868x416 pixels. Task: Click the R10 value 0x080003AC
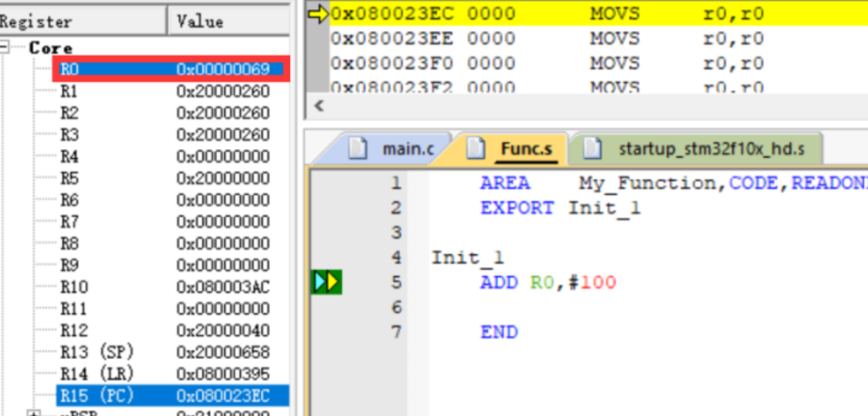tap(223, 287)
